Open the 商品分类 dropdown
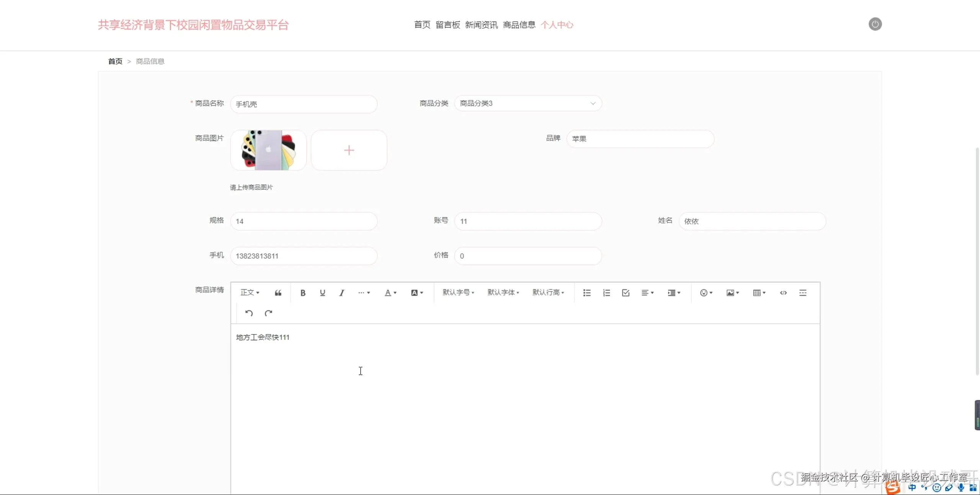This screenshot has height=495, width=980. (x=528, y=103)
